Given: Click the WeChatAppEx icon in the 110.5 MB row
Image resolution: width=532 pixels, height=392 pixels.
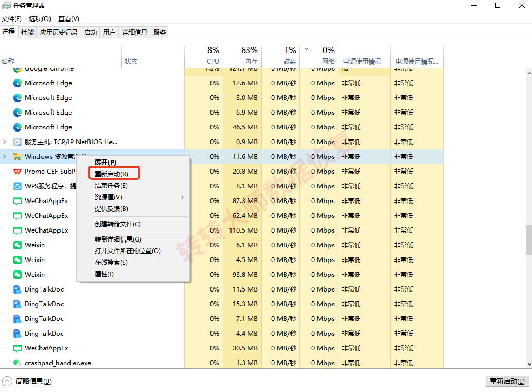Looking at the screenshot, I should [x=17, y=230].
